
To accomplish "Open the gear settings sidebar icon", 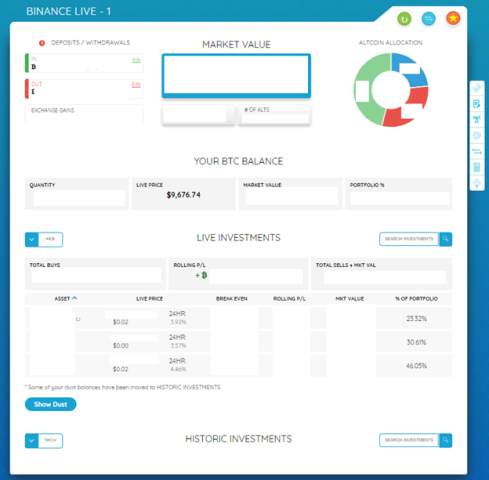I will pyautogui.click(x=477, y=135).
